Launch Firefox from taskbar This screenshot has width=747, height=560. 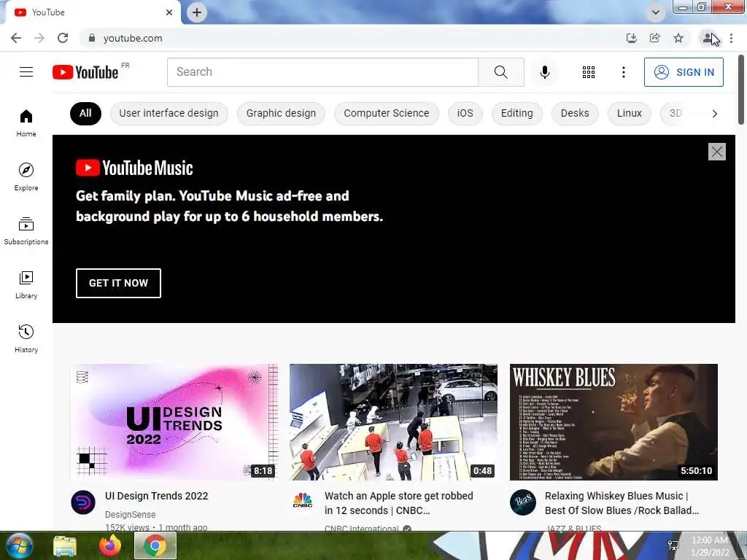[x=110, y=545]
